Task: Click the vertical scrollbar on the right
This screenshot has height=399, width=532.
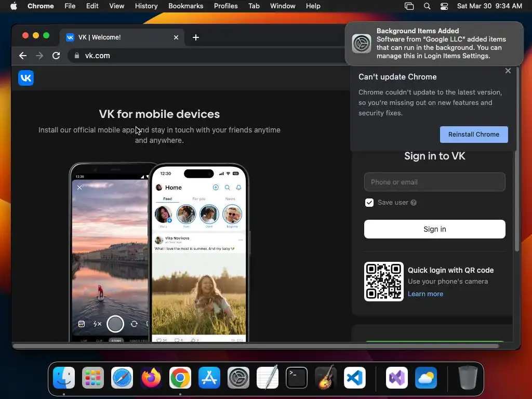Action: (517, 159)
